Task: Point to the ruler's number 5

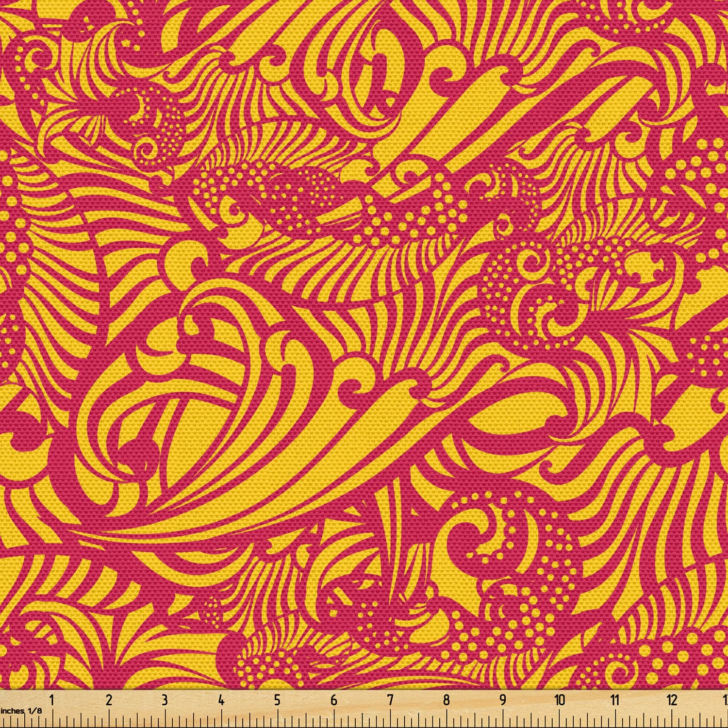Action: pos(277,700)
